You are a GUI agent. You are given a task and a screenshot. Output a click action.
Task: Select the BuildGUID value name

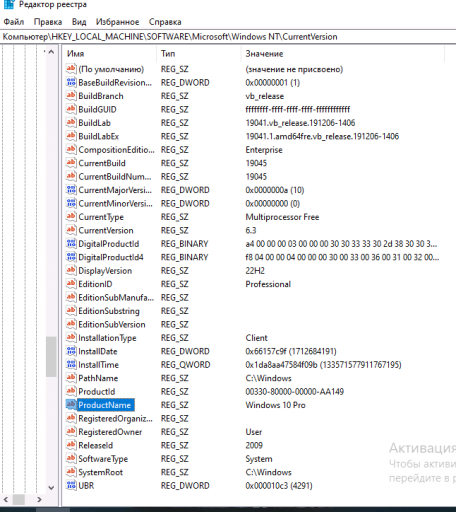[97, 109]
